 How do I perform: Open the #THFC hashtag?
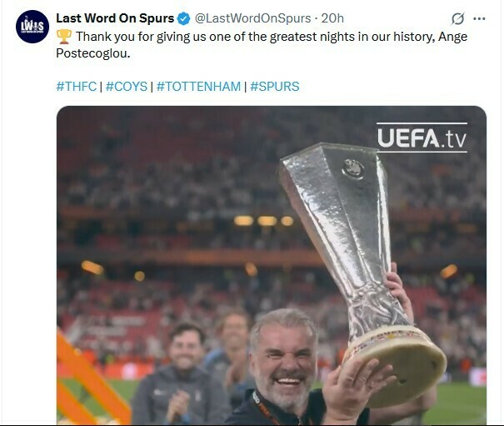coord(76,86)
